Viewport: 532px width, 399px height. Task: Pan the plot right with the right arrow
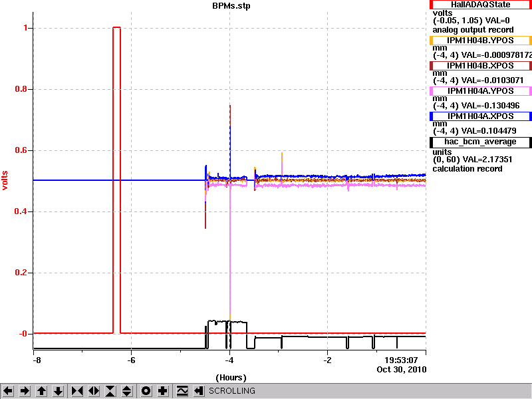[x=25, y=391]
